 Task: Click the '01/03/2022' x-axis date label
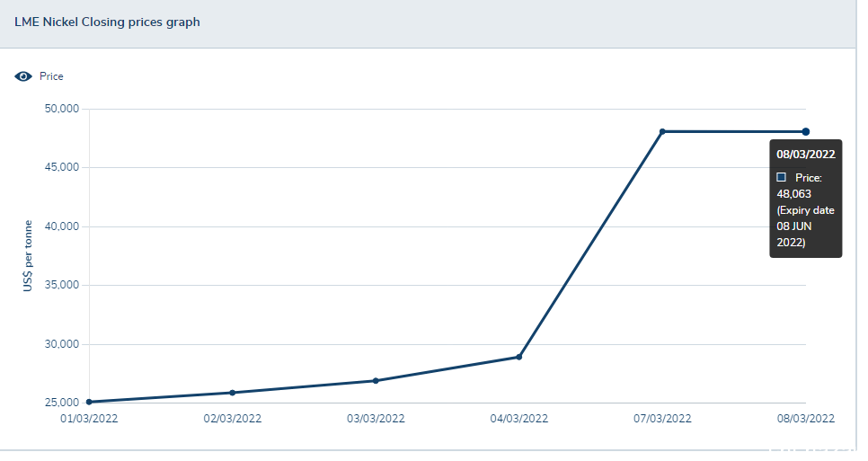[x=89, y=419]
